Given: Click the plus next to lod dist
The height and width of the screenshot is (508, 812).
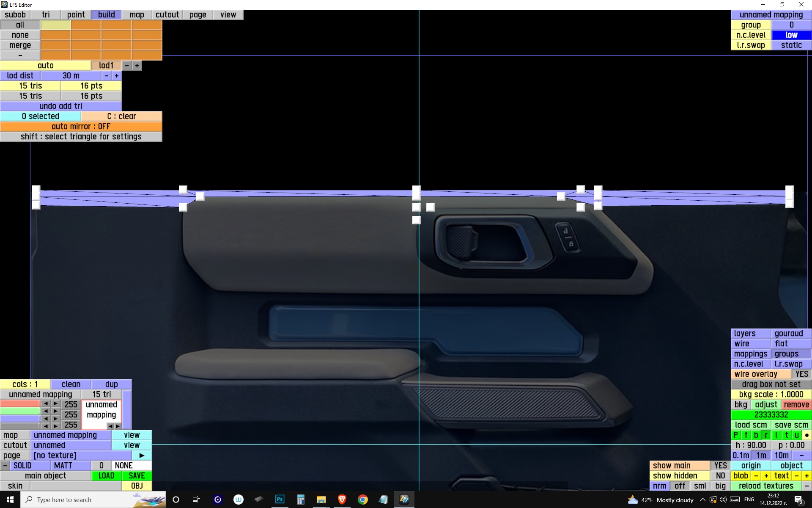Looking at the screenshot, I should (116, 76).
